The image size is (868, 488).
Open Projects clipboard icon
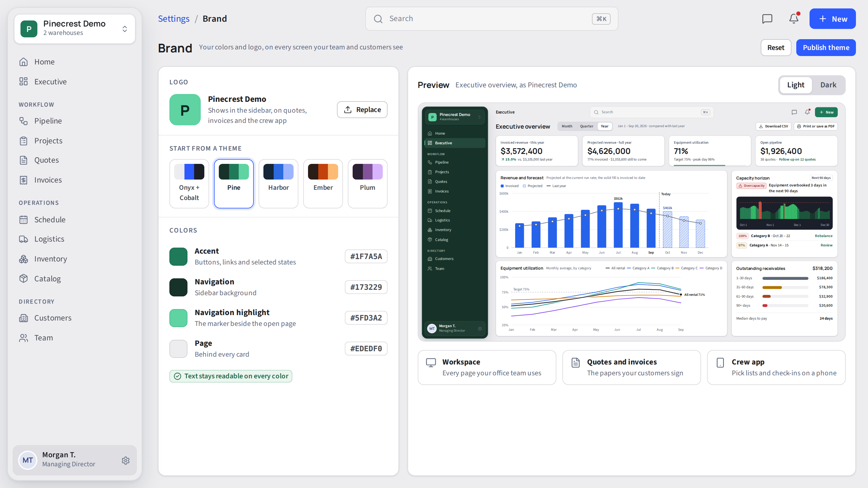23,141
